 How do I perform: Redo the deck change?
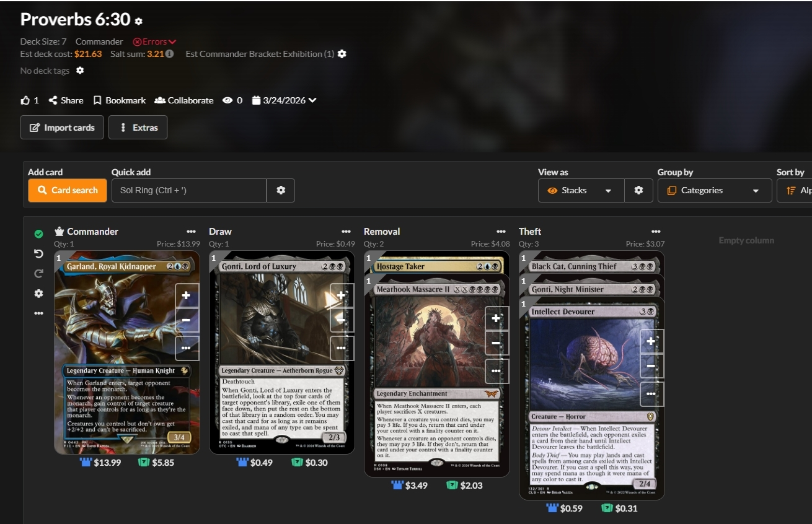coord(38,274)
